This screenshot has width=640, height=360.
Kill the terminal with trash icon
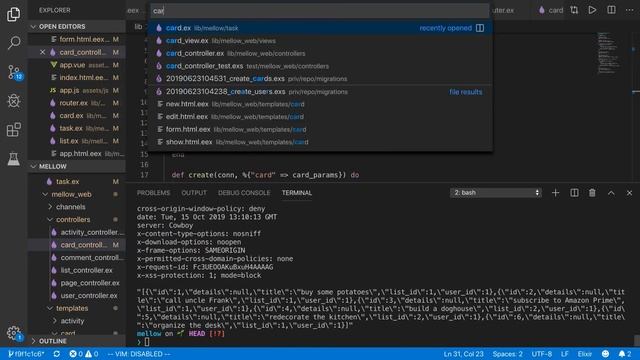pyautogui.click(x=592, y=193)
